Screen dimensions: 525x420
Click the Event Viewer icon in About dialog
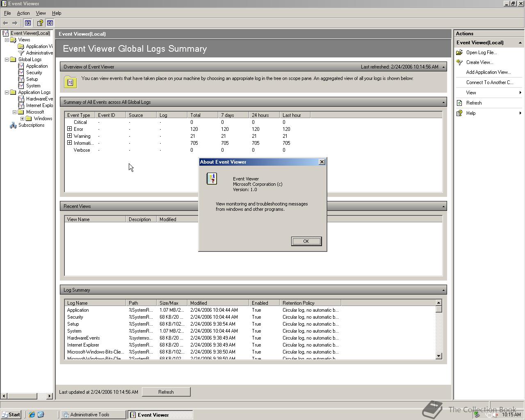(x=212, y=178)
